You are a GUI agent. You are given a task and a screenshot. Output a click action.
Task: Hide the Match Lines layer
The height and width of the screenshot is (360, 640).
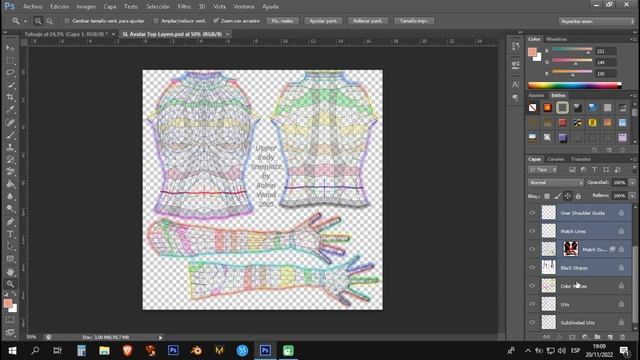click(532, 231)
